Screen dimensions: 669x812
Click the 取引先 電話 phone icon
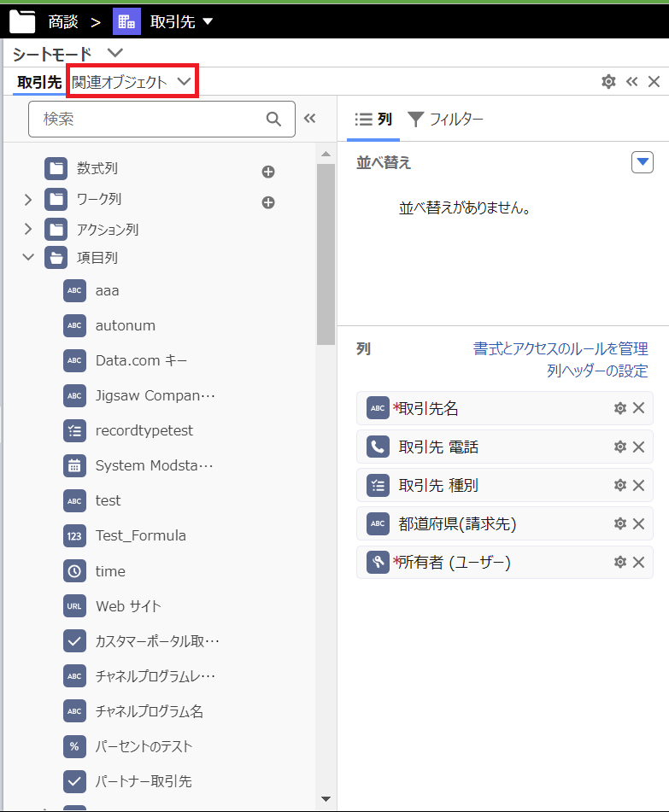(x=378, y=447)
